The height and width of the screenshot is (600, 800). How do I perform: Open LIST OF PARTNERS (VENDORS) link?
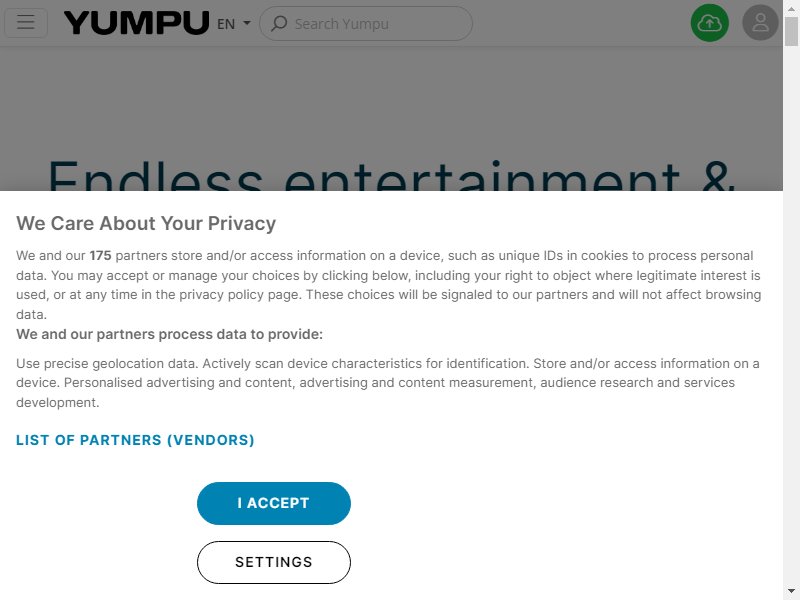click(135, 440)
